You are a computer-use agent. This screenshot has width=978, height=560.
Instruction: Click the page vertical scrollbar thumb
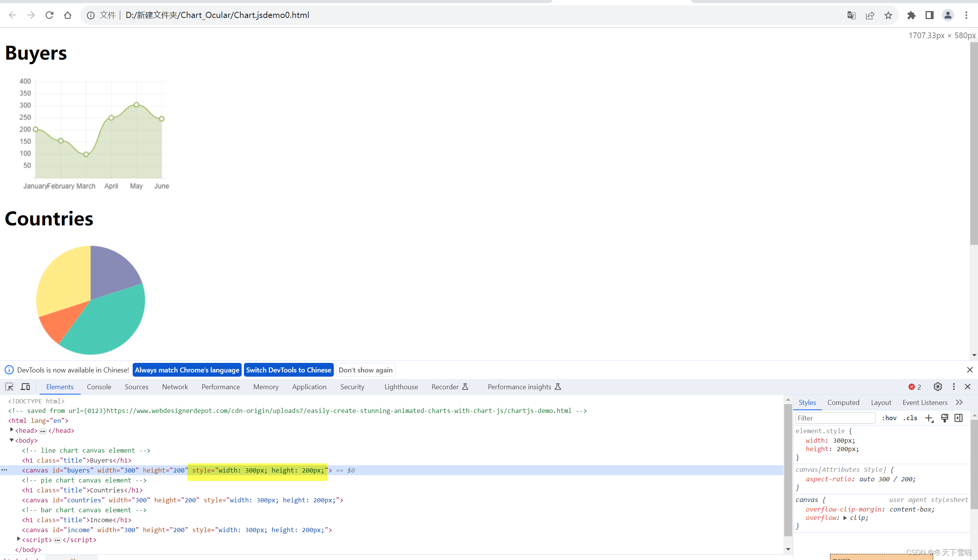(974, 143)
